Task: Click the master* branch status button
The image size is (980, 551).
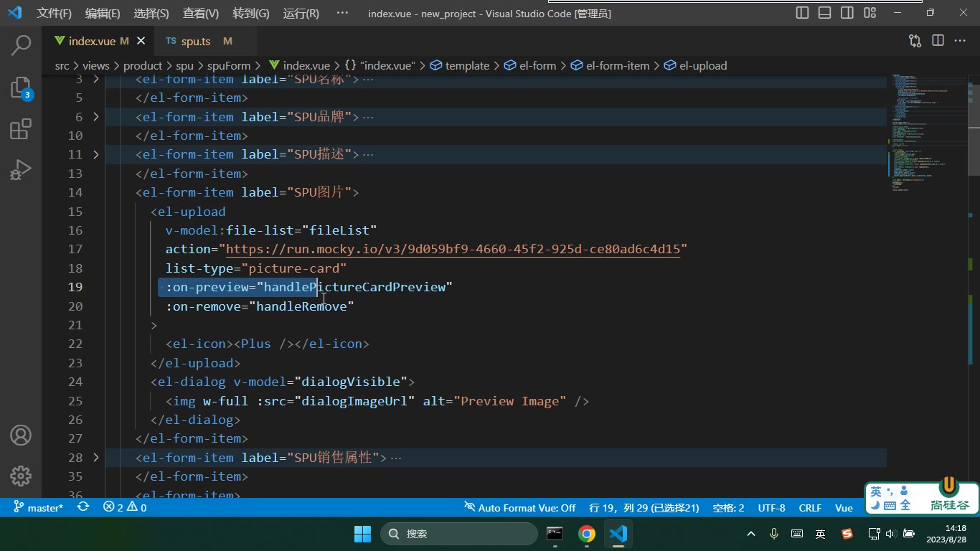Action: 38,507
